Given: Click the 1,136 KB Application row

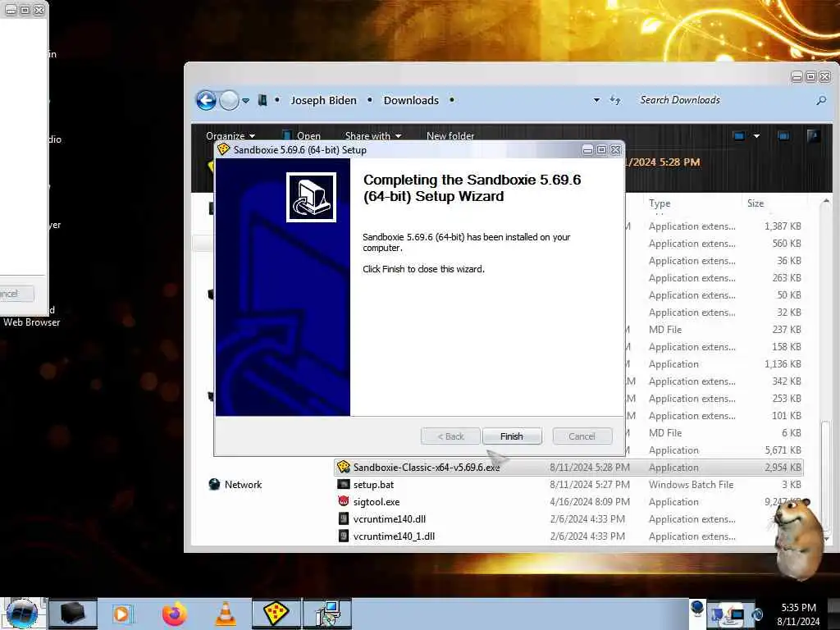Looking at the screenshot, I should point(714,363).
